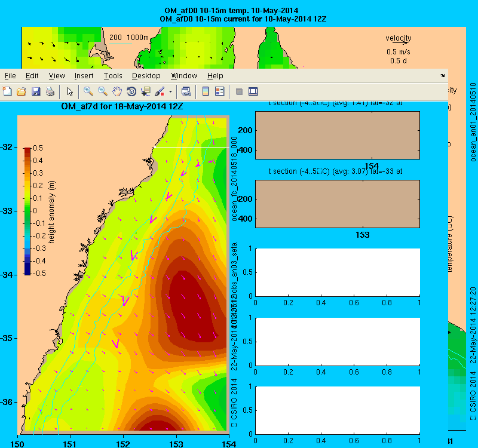Click the New Figure toolbar icon
Screen dimensions: 478x448
(7, 91)
